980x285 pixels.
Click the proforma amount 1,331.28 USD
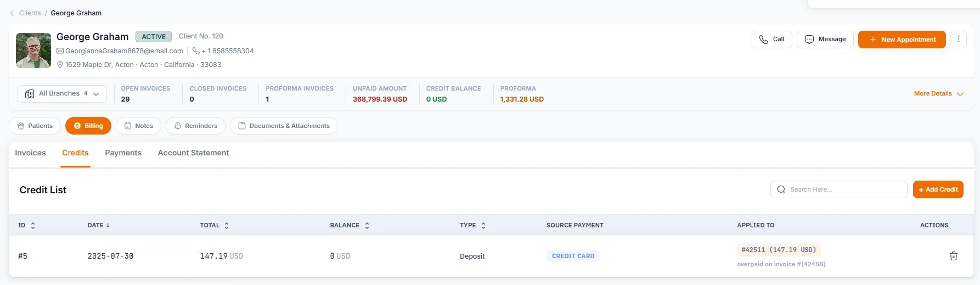tap(522, 99)
